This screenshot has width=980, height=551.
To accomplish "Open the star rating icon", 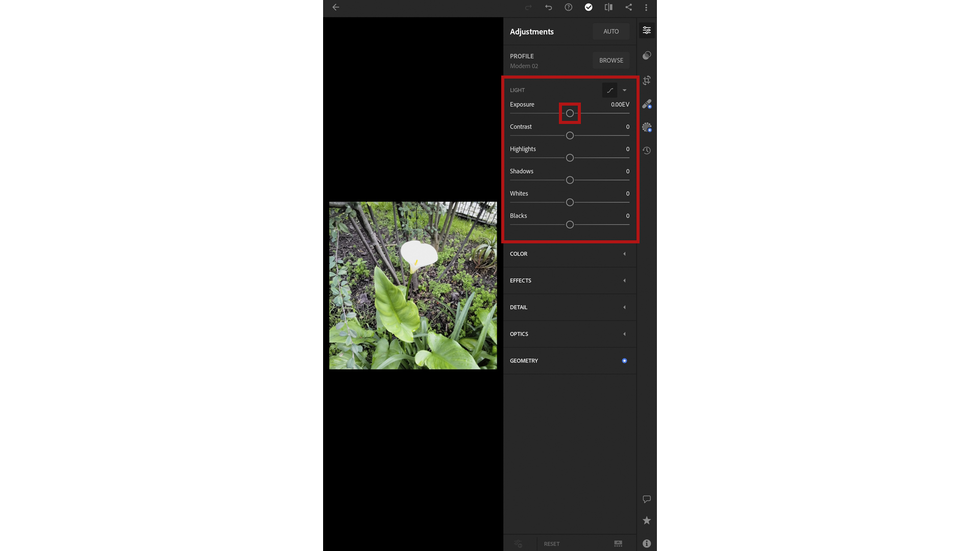I will click(647, 520).
